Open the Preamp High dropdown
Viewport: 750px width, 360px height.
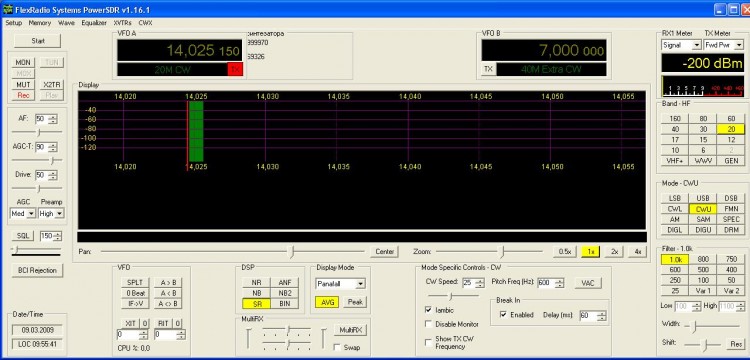coord(51,214)
